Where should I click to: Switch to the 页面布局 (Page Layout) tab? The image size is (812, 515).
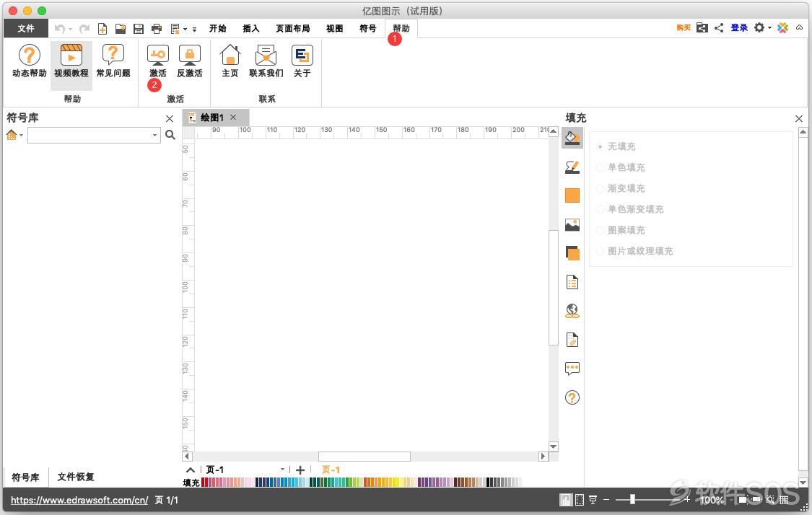pos(292,28)
